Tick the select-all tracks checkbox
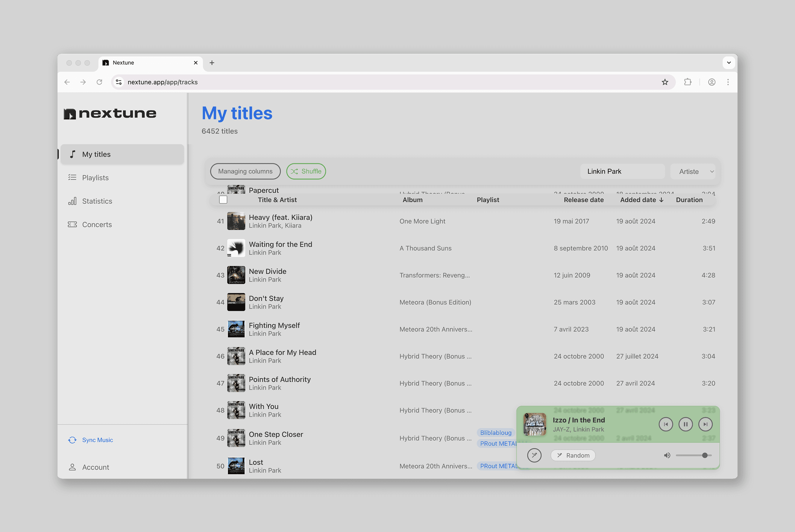This screenshot has height=532, width=795. pos(223,200)
